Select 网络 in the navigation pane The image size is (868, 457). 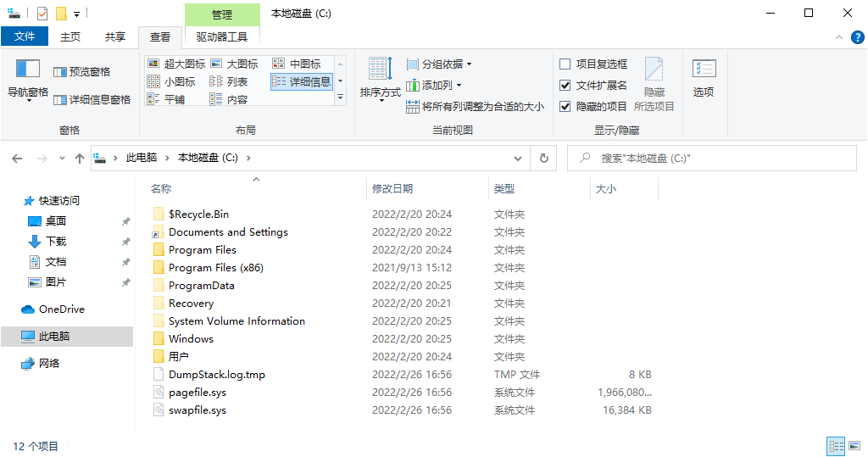(x=40, y=364)
